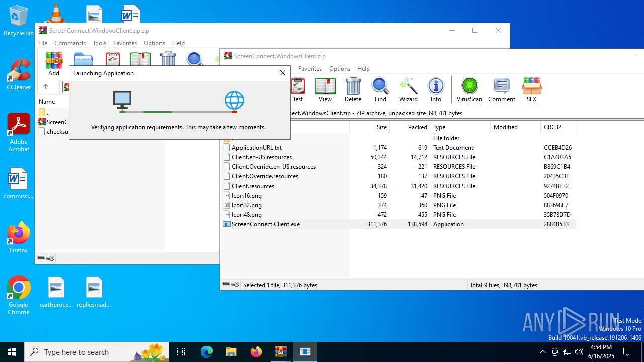
Task: Open Firefox desktop shortcut
Action: point(19,237)
